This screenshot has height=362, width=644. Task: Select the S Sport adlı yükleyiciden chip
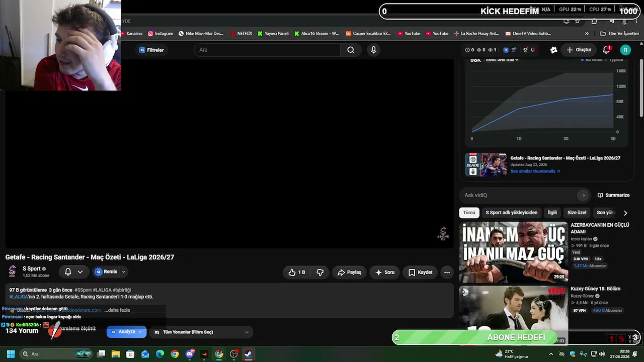[x=512, y=213]
